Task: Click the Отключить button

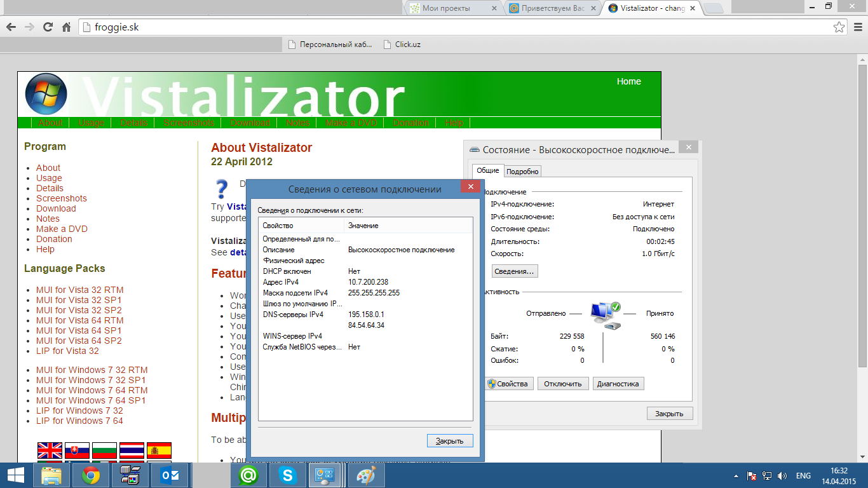Action: click(x=562, y=384)
